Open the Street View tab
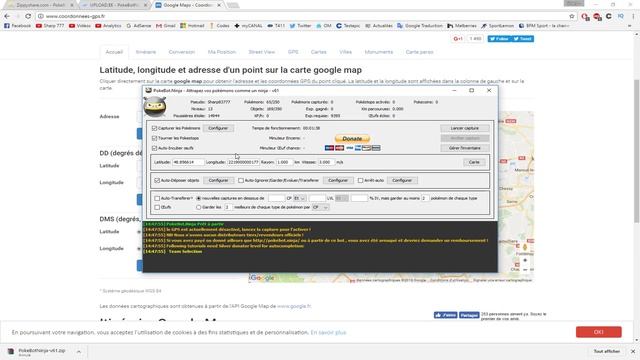The width and height of the screenshot is (640, 360). point(262,52)
